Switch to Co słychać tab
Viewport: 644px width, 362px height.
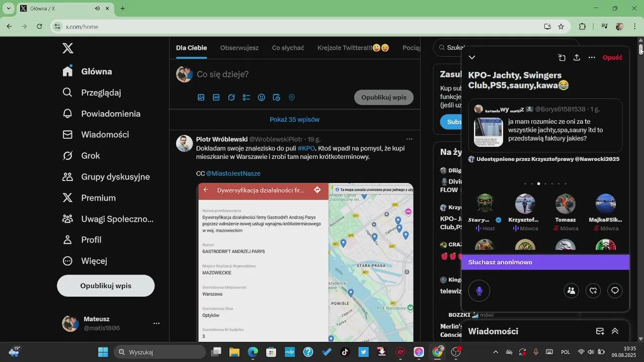[288, 48]
